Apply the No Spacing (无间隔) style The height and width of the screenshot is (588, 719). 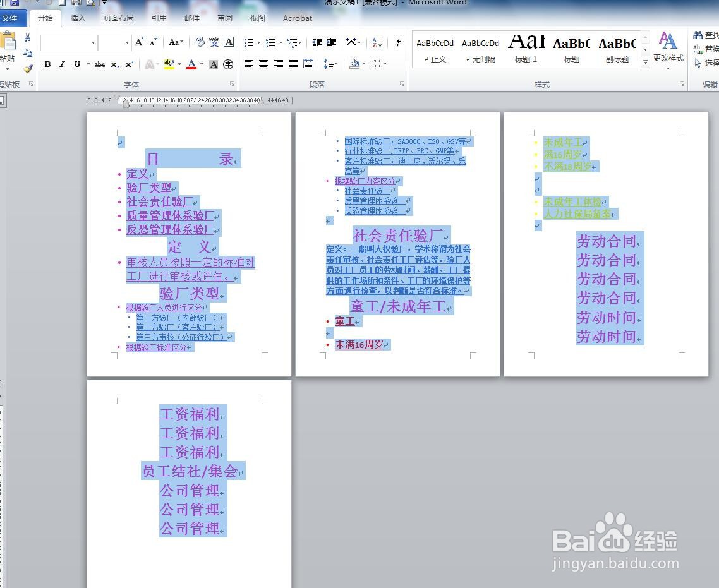pyautogui.click(x=480, y=49)
